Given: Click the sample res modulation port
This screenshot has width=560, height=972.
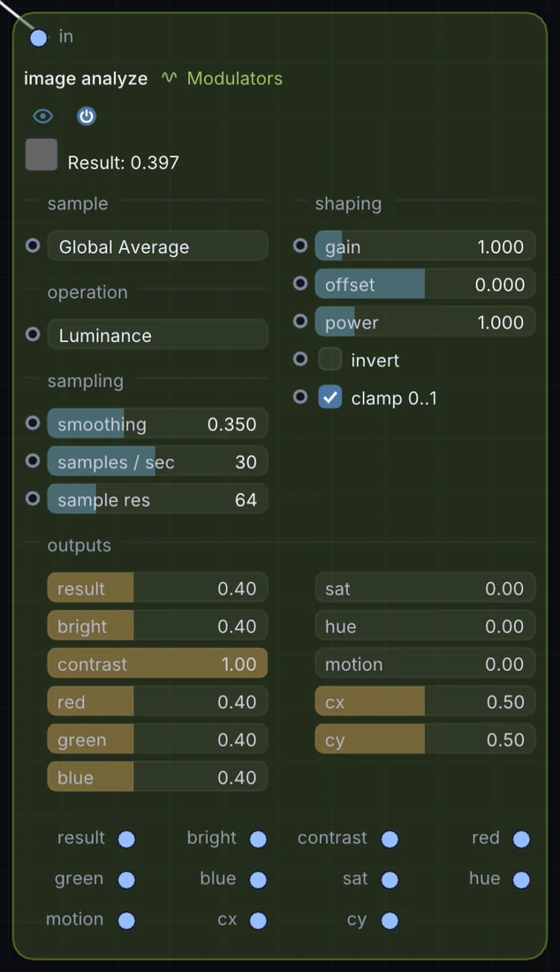Looking at the screenshot, I should pos(33,498).
